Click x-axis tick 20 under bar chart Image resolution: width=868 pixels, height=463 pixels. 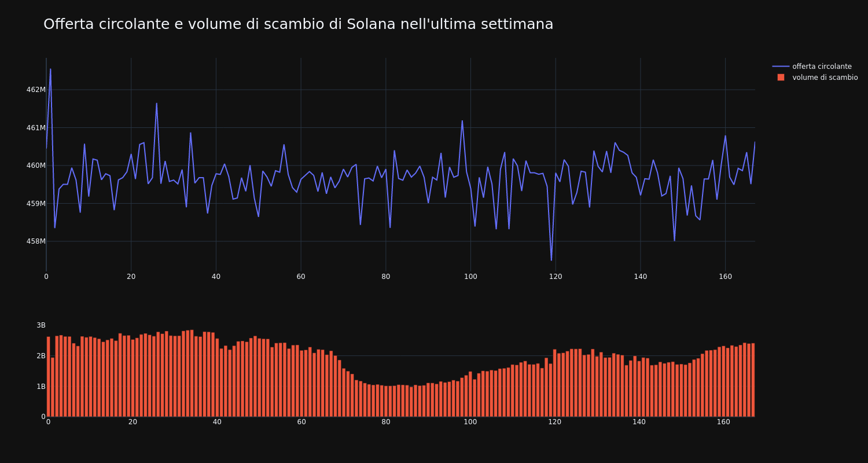(133, 422)
